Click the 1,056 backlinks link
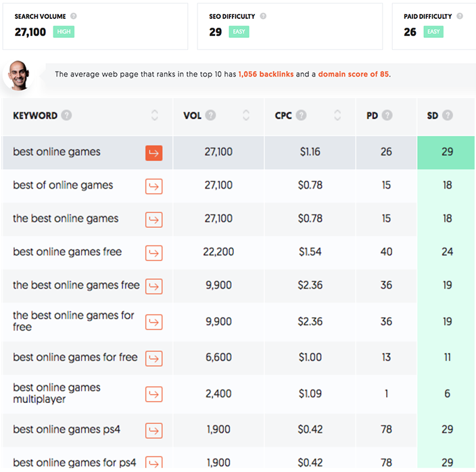This screenshot has width=476, height=472. pos(266,74)
